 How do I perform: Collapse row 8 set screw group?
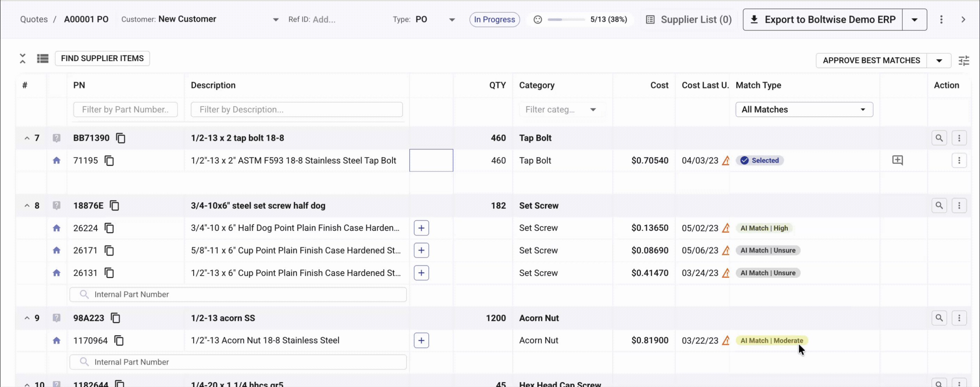[x=27, y=206]
